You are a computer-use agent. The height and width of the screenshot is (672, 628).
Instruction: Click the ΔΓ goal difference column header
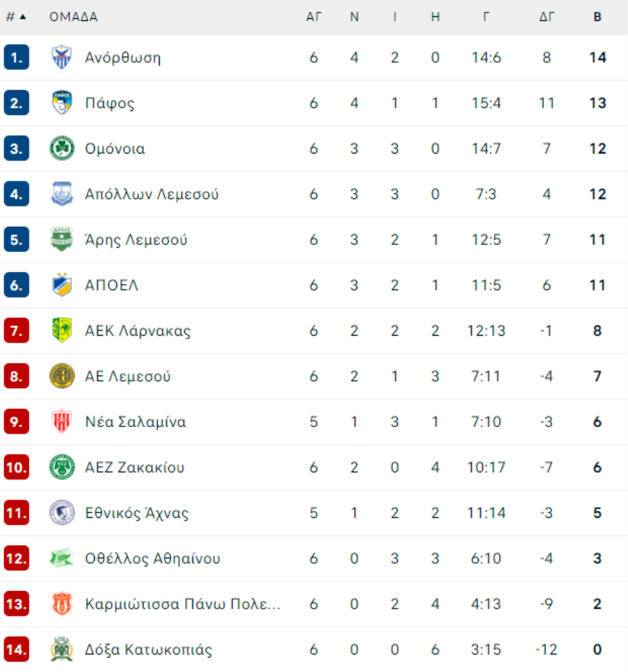point(546,17)
